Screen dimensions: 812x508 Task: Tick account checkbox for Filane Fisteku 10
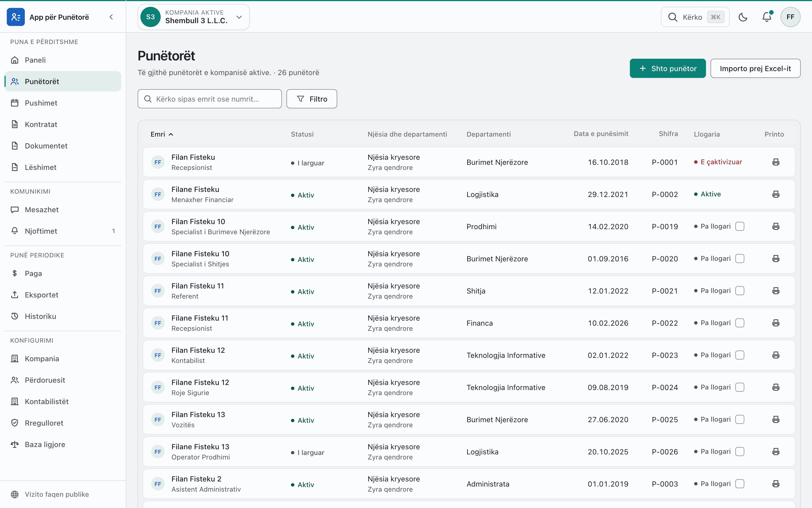(x=740, y=259)
